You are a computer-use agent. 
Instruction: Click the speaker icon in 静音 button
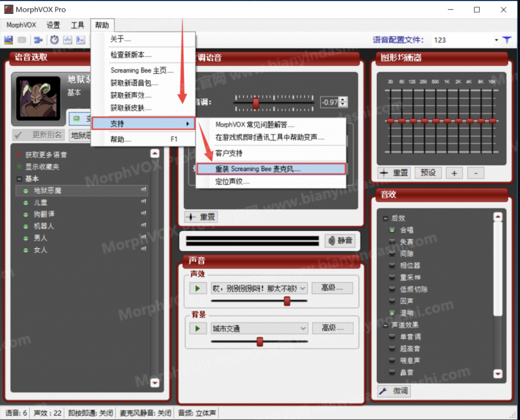332,241
